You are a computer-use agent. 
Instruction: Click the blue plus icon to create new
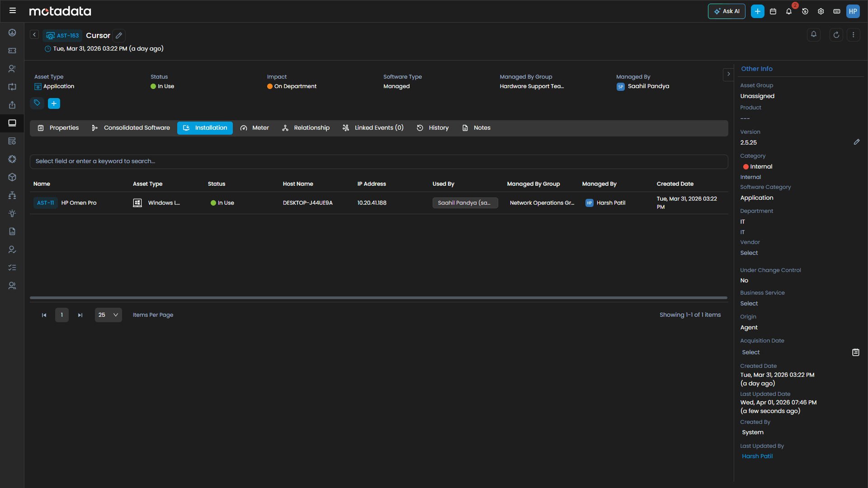757,11
